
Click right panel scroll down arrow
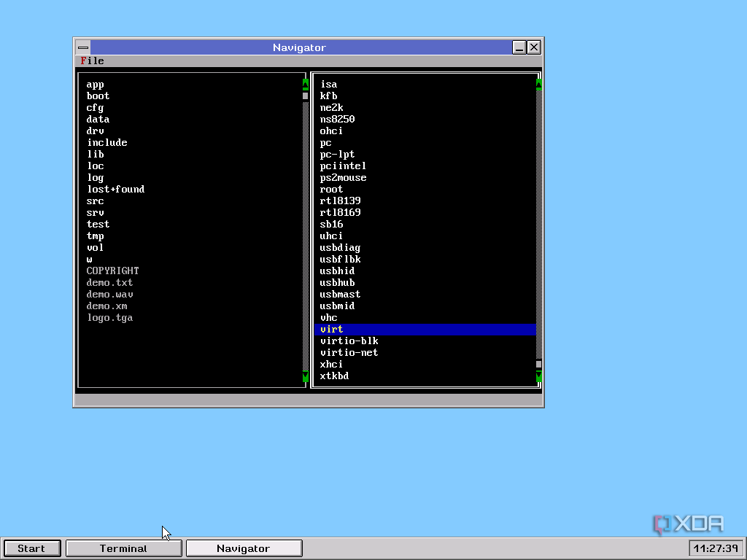click(x=539, y=376)
